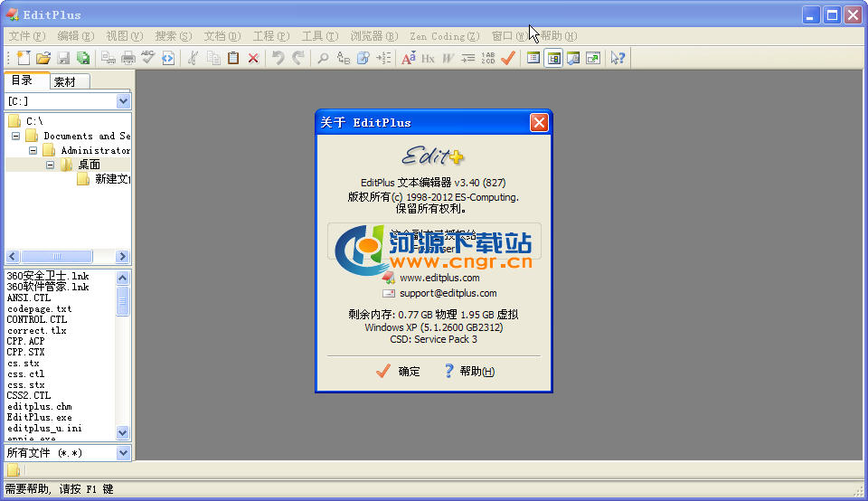Select the C:\ root folder
Screen dimensions: 868x501
[34, 121]
